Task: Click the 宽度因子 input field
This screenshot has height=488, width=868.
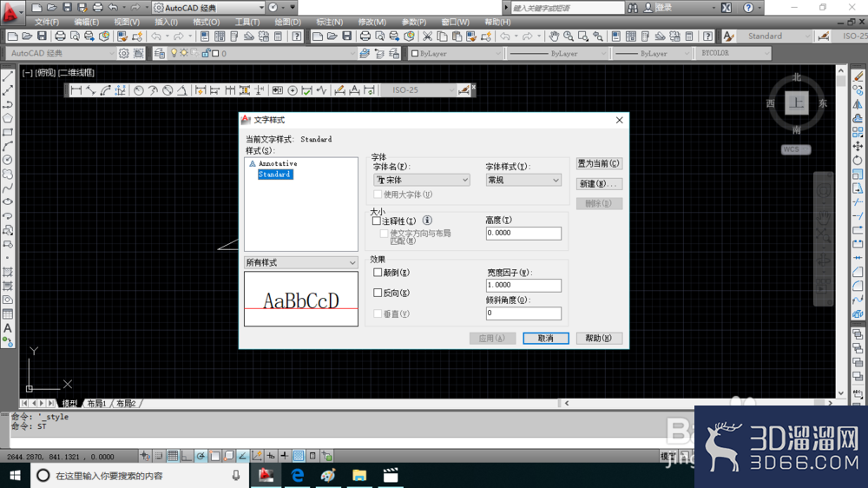Action: point(523,286)
